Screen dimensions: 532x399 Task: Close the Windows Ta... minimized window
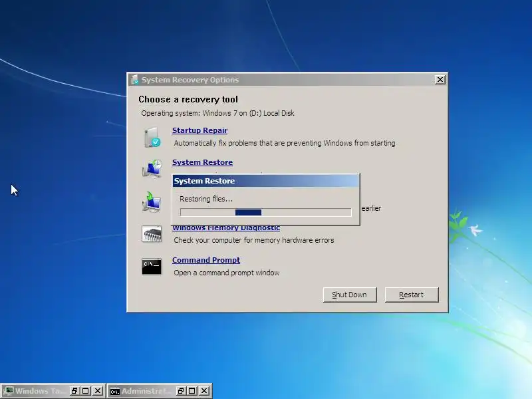click(98, 391)
